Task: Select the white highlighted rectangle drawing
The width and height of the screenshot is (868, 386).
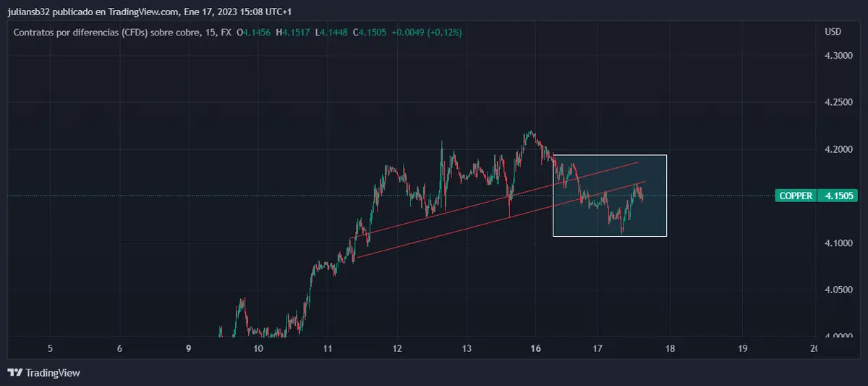Action: [x=609, y=155]
